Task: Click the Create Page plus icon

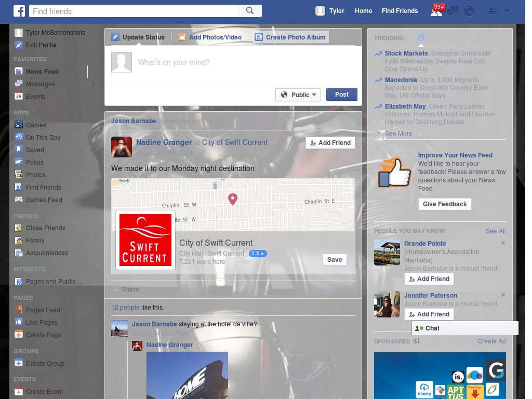Action: coord(19,335)
